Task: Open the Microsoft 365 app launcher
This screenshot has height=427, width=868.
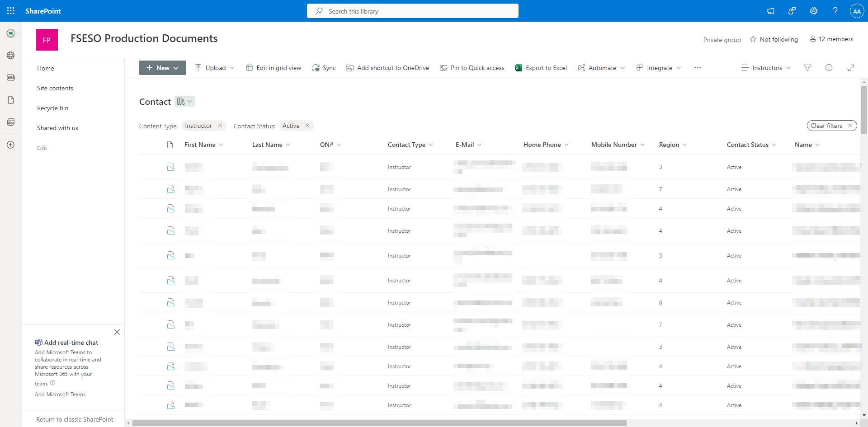Action: click(x=11, y=11)
